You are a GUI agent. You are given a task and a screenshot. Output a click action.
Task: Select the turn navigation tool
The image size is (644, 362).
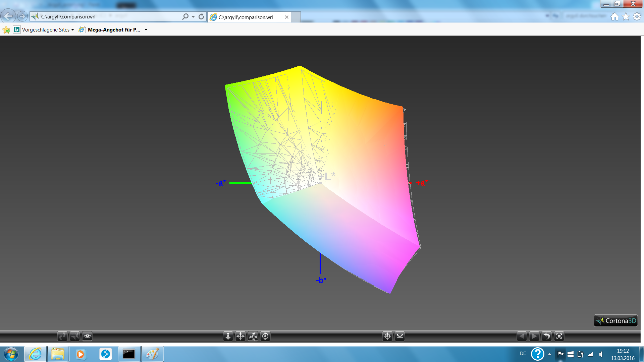(253, 336)
